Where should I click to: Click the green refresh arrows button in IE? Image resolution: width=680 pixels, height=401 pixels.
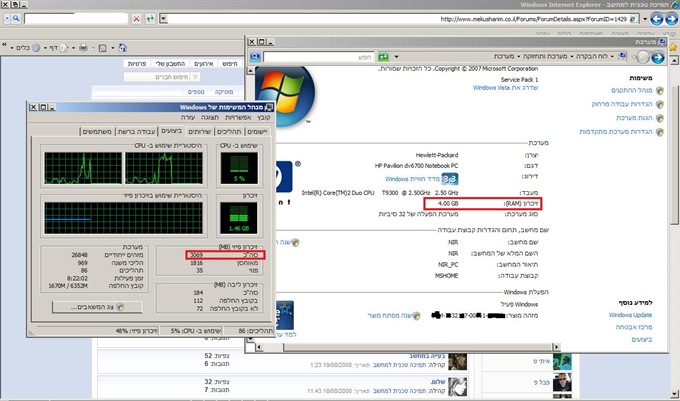151,19
